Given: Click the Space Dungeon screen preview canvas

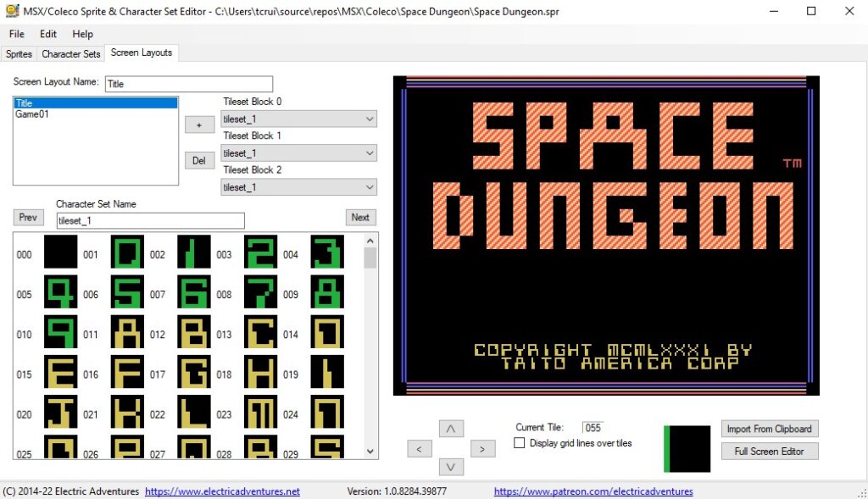Looking at the screenshot, I should 606,236.
